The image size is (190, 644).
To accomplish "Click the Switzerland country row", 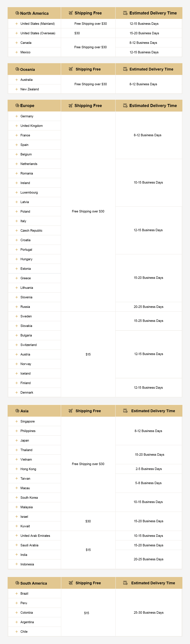I will click(x=35, y=345).
